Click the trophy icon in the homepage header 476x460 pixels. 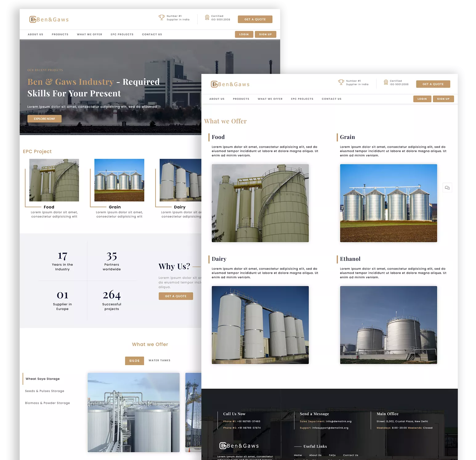pos(161,18)
